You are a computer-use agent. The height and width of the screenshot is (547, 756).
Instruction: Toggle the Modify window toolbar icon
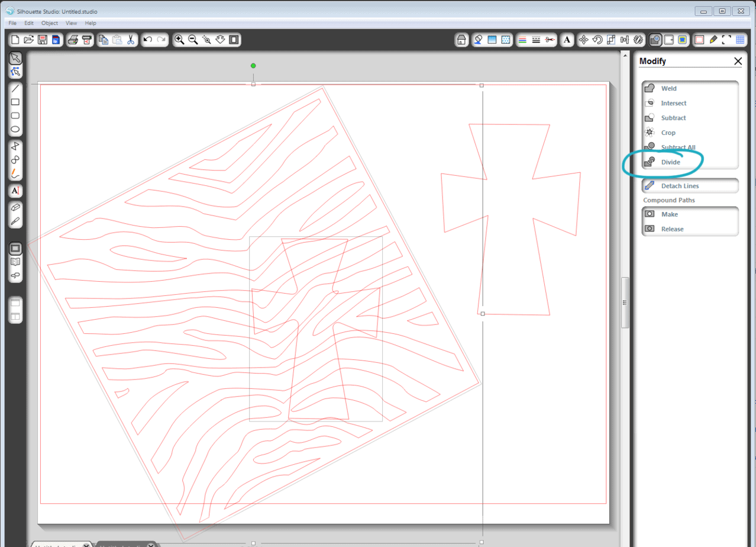click(x=655, y=40)
